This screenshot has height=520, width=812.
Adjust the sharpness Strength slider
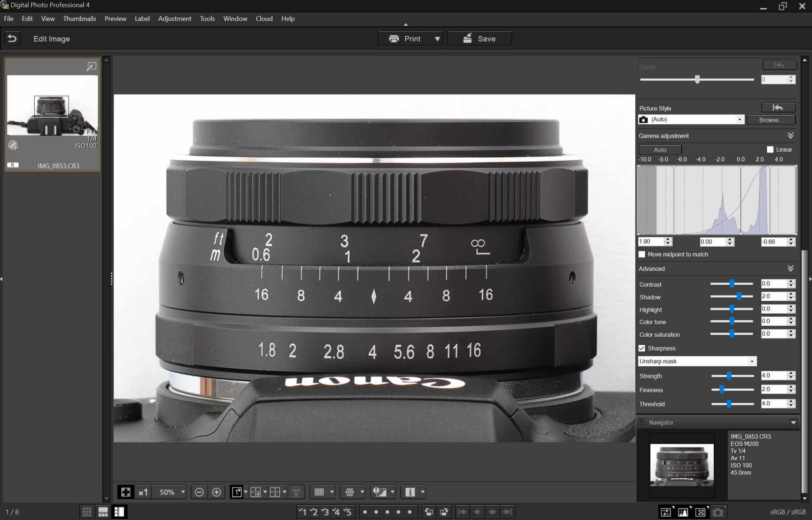(729, 376)
